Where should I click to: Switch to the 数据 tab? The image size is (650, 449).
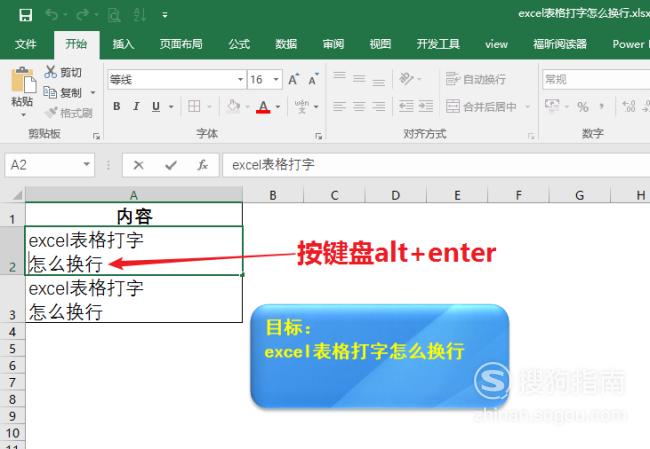[x=286, y=44]
